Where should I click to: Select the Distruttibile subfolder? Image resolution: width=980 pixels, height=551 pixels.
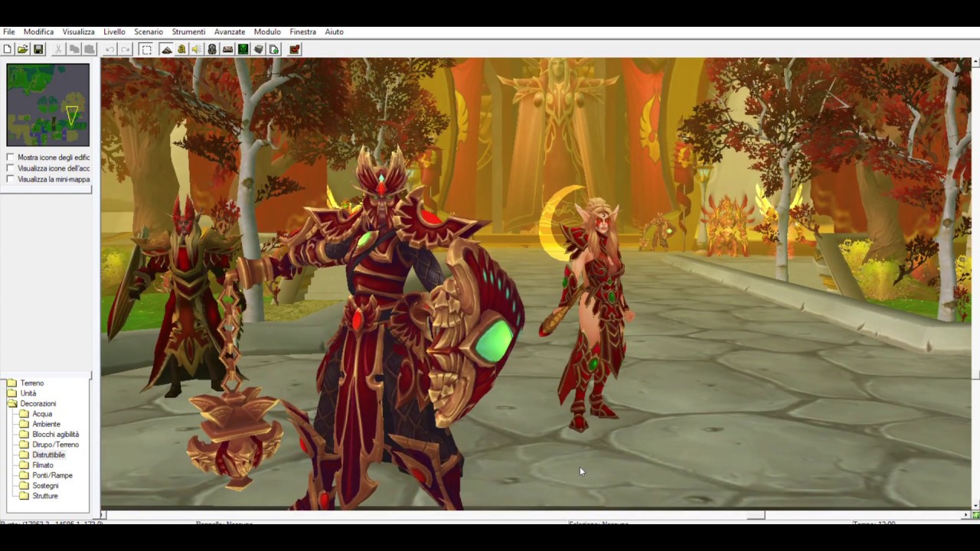click(x=48, y=455)
